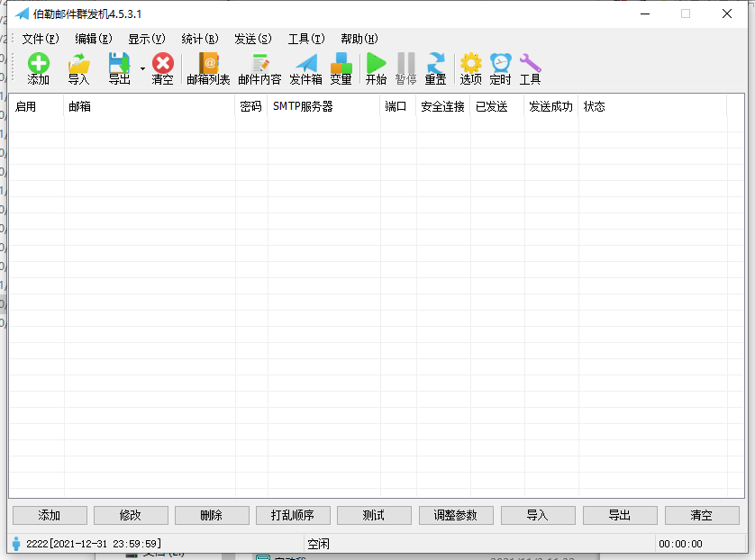Click the Status (状态) column header
This screenshot has height=560, width=755.
652,106
